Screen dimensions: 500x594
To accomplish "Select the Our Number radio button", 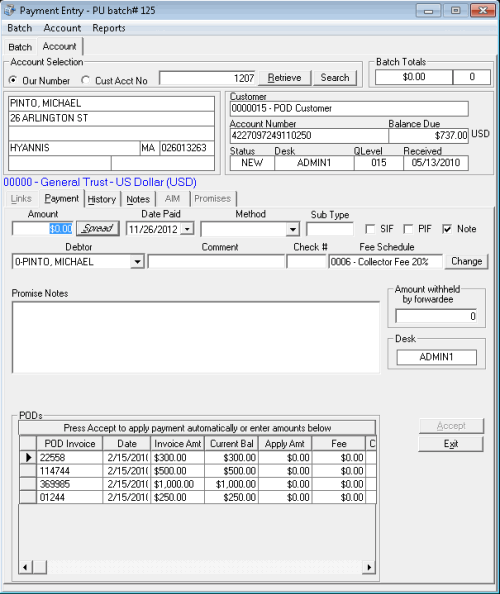I will pos(12,80).
